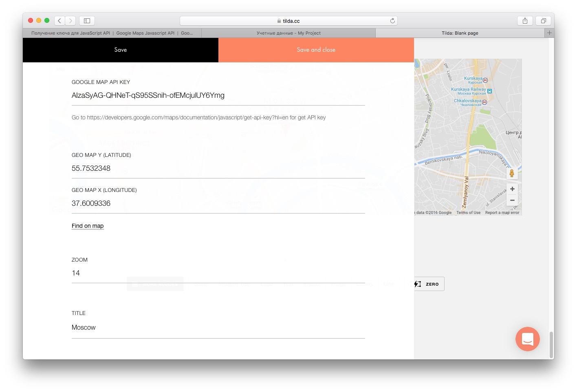The image size is (577, 392).
Task: Click the GEO MAP Y (LATITUDE) label
Action: click(101, 155)
